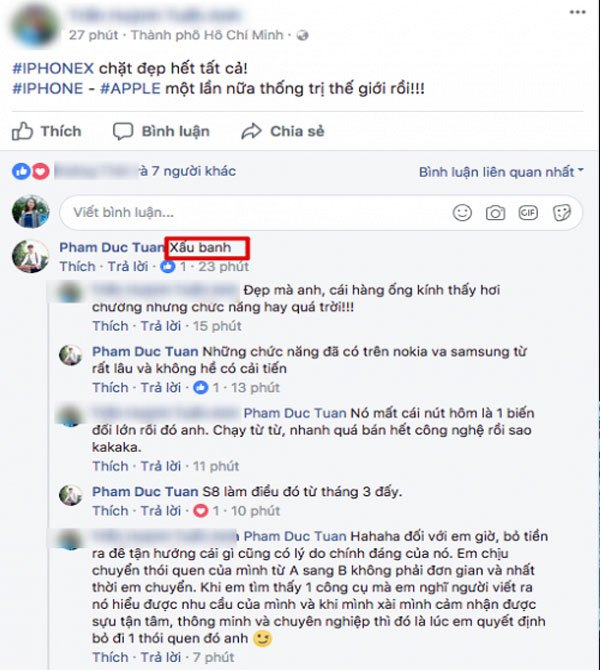Click into 'Viết bình luận...' field
Screen dimensions: 600x670
click(256, 213)
